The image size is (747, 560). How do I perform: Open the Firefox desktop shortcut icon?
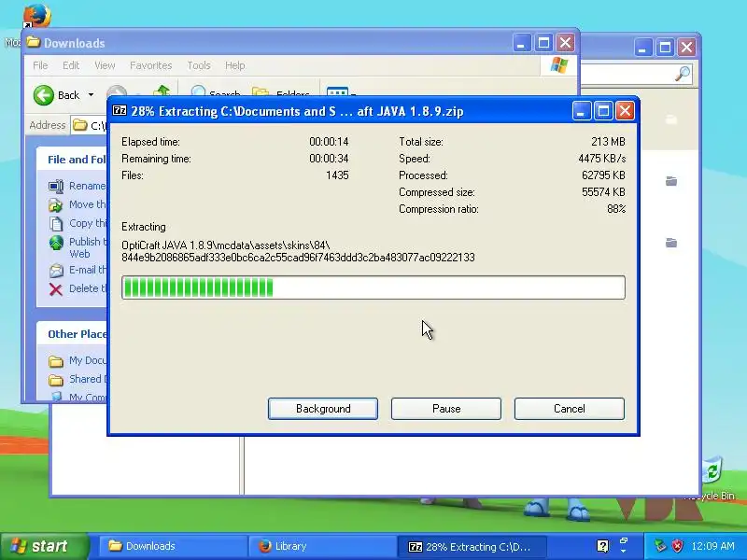point(36,17)
